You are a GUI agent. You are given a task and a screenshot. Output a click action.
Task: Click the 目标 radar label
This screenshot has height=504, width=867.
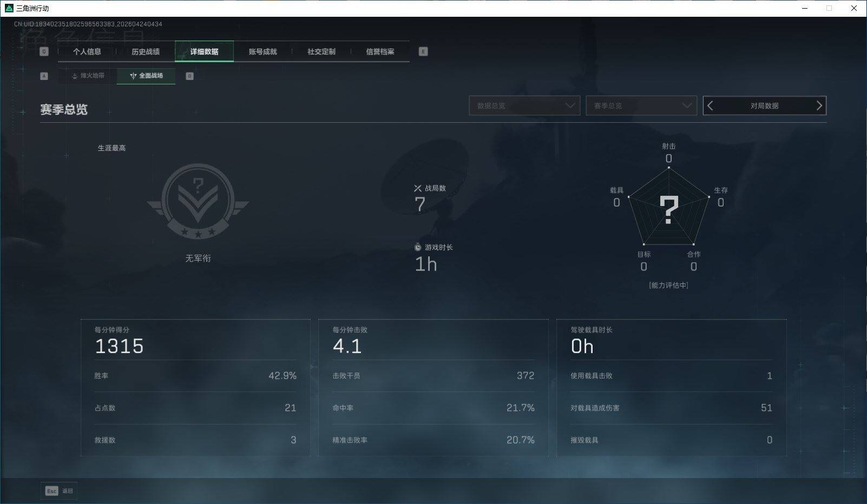pos(644,254)
